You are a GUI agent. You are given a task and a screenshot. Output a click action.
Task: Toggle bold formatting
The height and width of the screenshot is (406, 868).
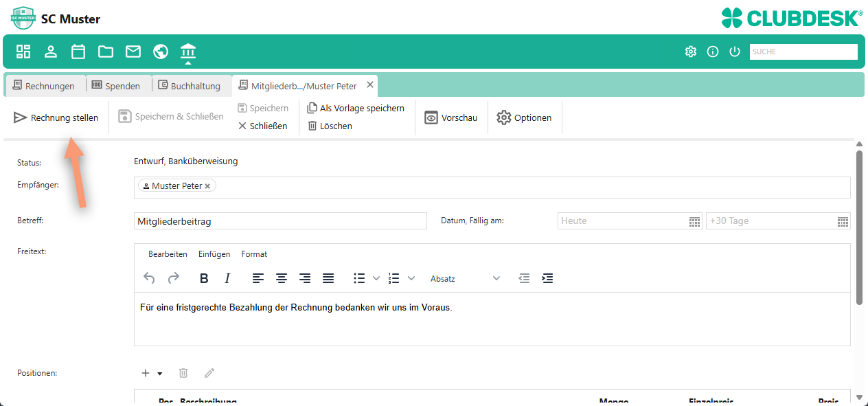(x=204, y=278)
